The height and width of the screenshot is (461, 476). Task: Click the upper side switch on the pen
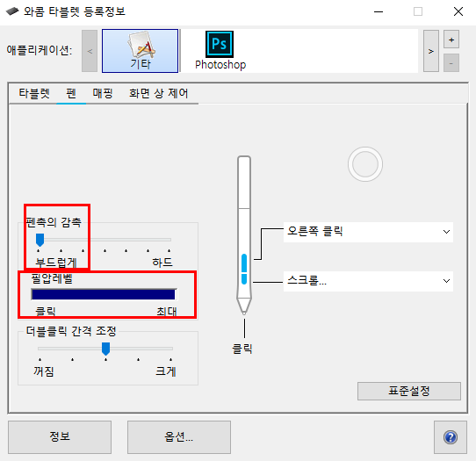[x=244, y=263]
